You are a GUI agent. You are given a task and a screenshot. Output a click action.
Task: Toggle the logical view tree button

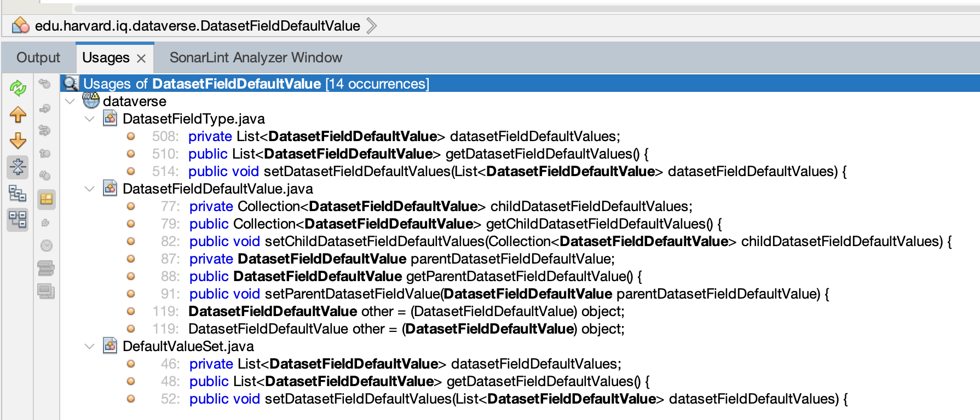click(18, 193)
